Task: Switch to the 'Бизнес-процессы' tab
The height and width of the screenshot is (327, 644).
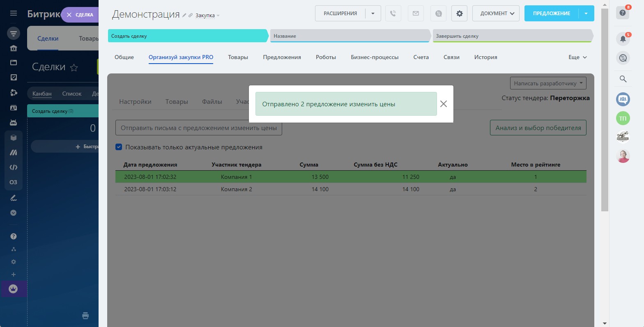Action: pyautogui.click(x=374, y=57)
